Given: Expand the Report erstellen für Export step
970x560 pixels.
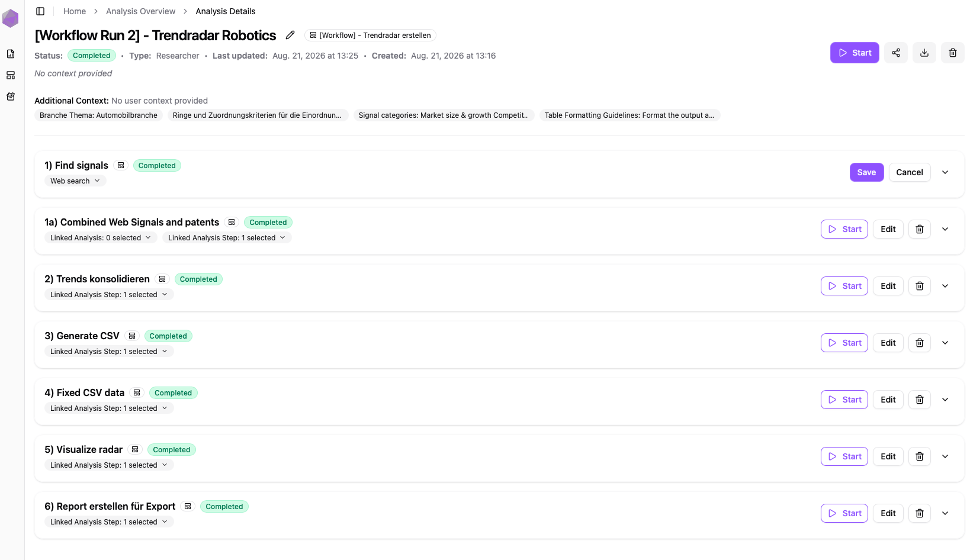Looking at the screenshot, I should tap(945, 513).
